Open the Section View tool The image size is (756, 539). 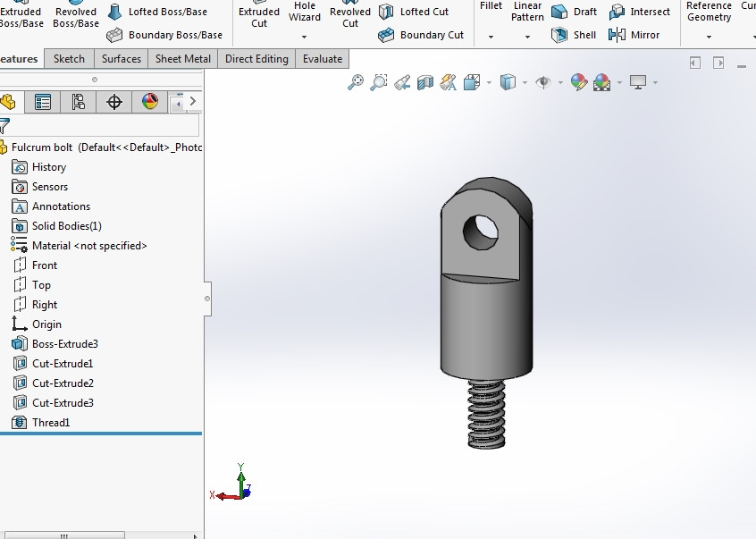[x=424, y=82]
